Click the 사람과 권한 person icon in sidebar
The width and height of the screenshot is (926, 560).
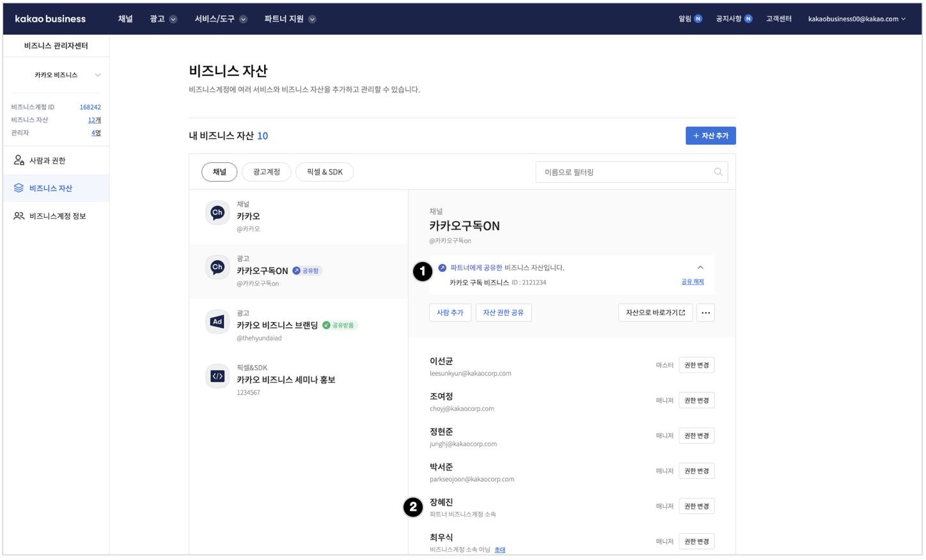tap(19, 160)
